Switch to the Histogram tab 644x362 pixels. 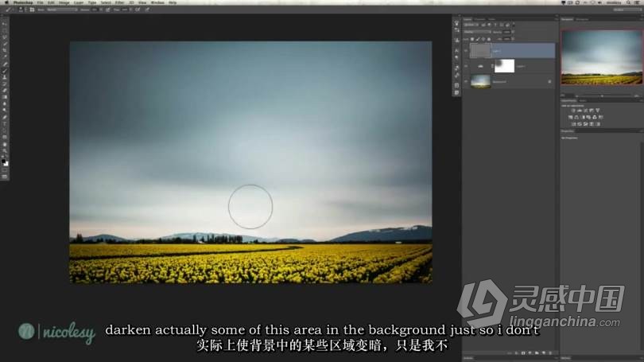tap(582, 19)
